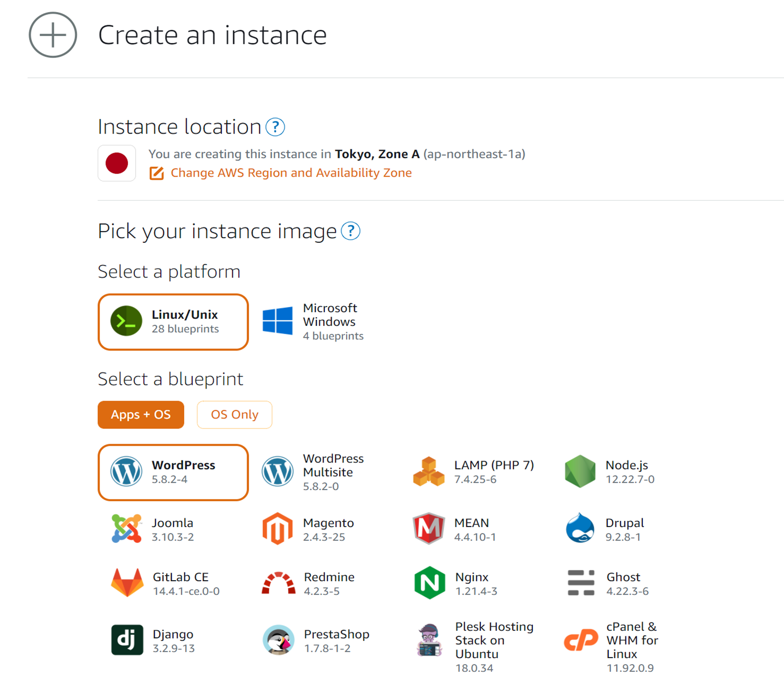
Task: Pick the Django dj icon
Action: tap(127, 640)
